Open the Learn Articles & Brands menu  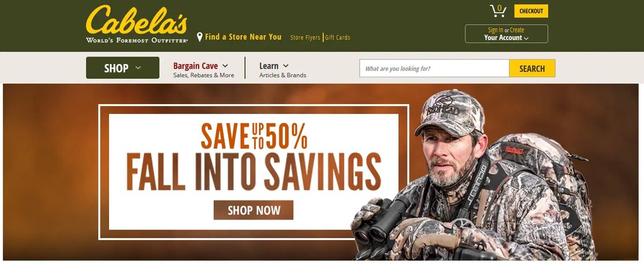(282, 70)
